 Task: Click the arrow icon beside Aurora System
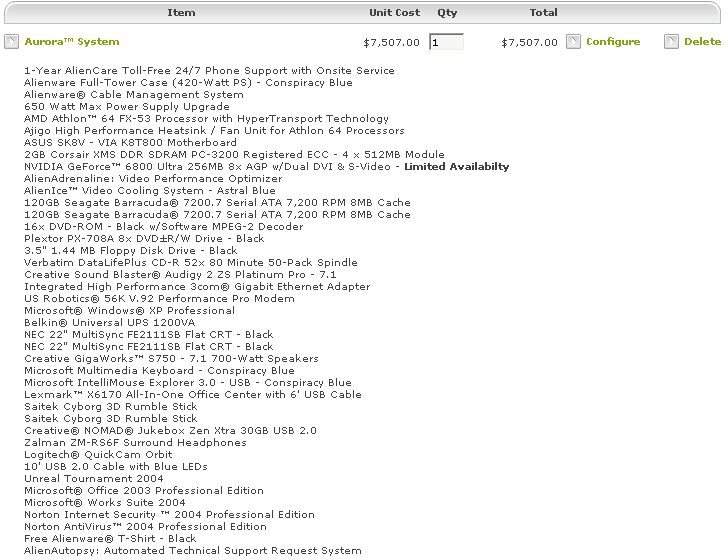point(12,42)
